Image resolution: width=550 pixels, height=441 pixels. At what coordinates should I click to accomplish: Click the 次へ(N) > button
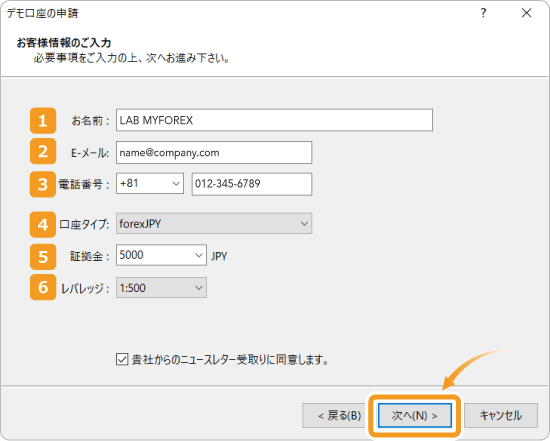(415, 416)
